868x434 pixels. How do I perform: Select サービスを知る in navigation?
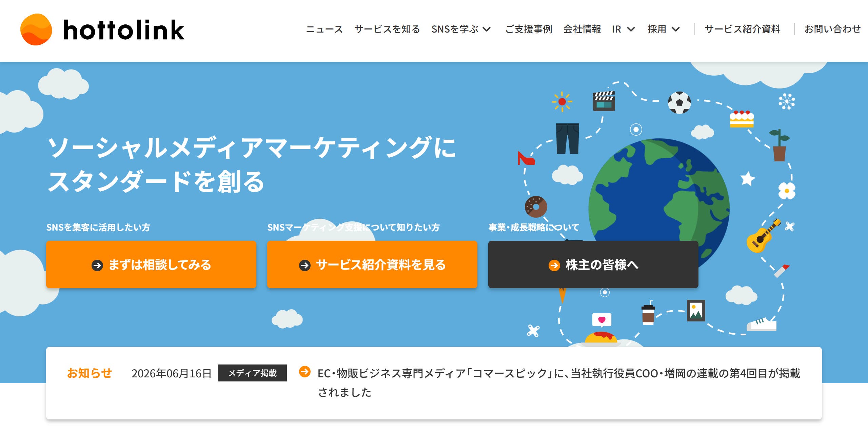(x=387, y=29)
